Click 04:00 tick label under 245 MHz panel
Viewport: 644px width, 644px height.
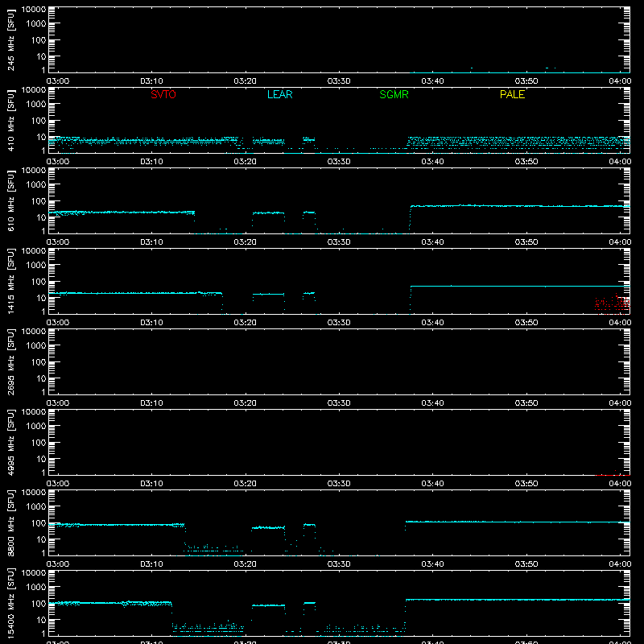point(620,81)
